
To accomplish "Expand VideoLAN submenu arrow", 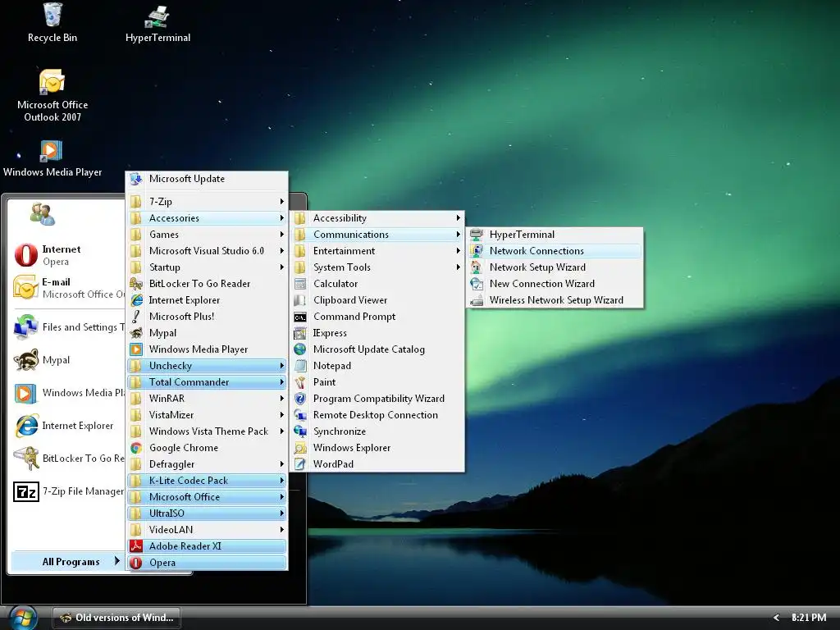I will tap(282, 530).
